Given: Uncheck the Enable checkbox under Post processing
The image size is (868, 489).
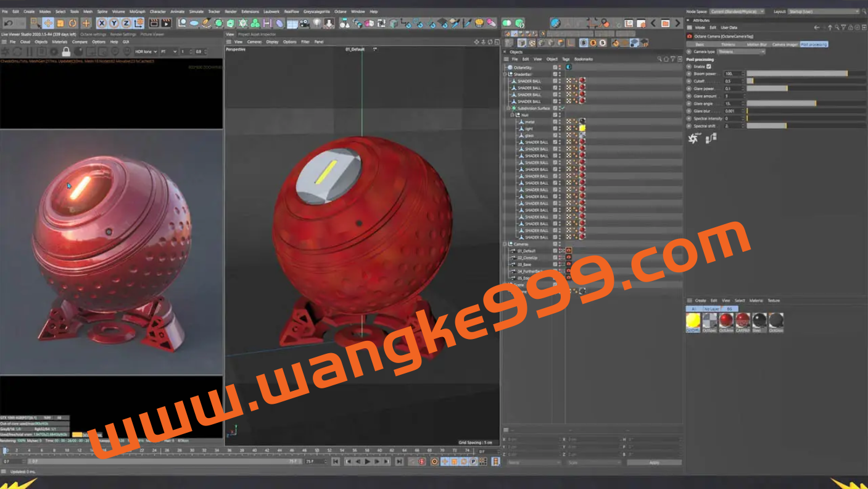Looking at the screenshot, I should pos(708,67).
